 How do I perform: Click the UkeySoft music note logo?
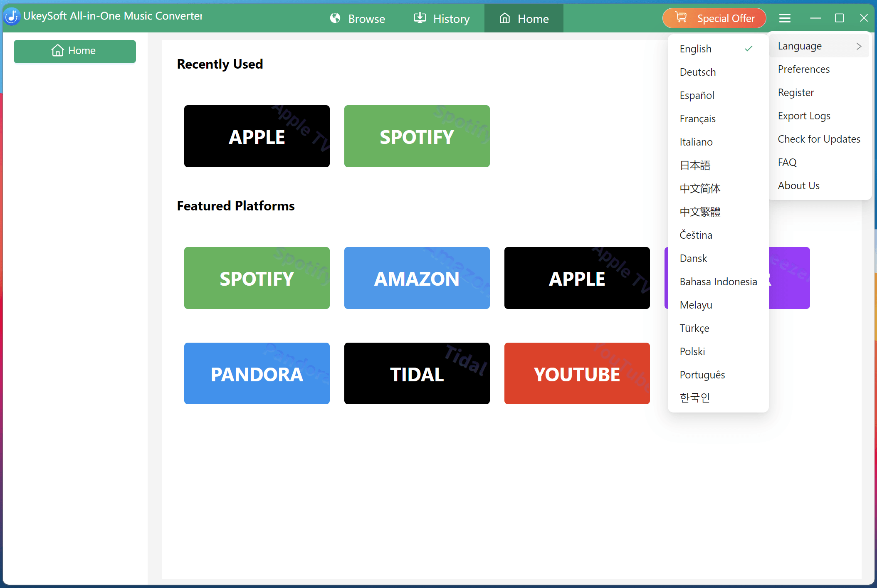coord(12,17)
